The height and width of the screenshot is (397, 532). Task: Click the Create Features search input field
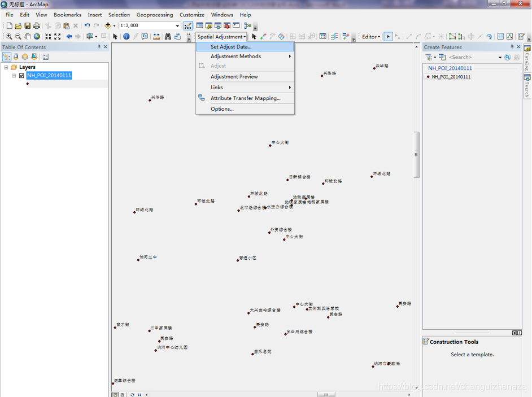coord(472,58)
